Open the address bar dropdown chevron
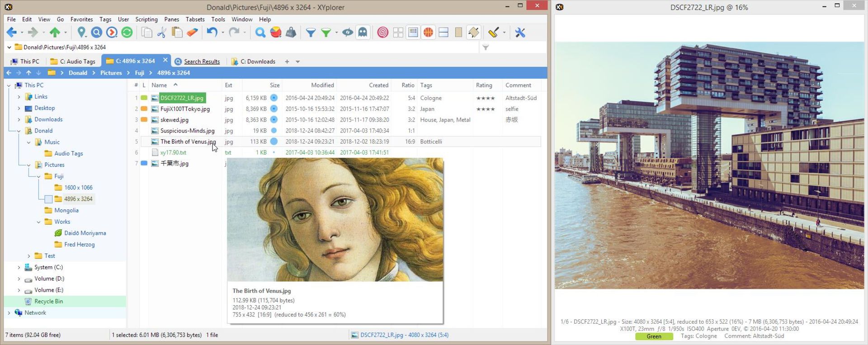868x345 pixels. click(x=9, y=47)
